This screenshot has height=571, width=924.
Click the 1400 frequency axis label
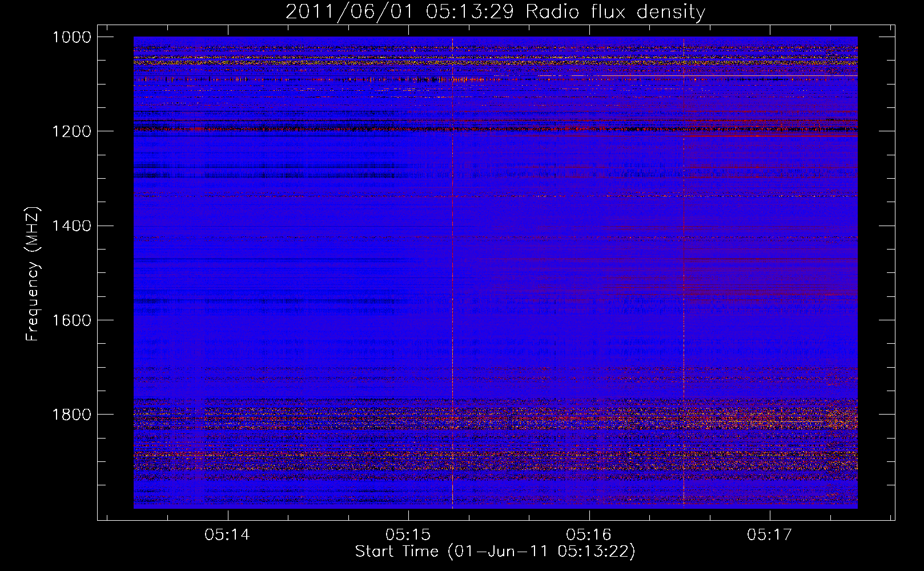tap(72, 226)
